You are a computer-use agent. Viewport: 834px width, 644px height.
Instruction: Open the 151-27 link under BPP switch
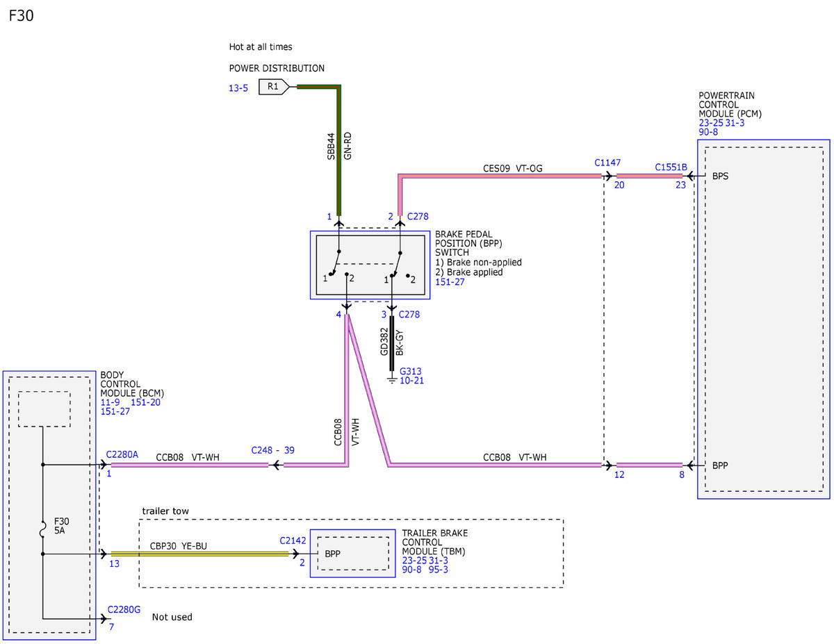449,282
